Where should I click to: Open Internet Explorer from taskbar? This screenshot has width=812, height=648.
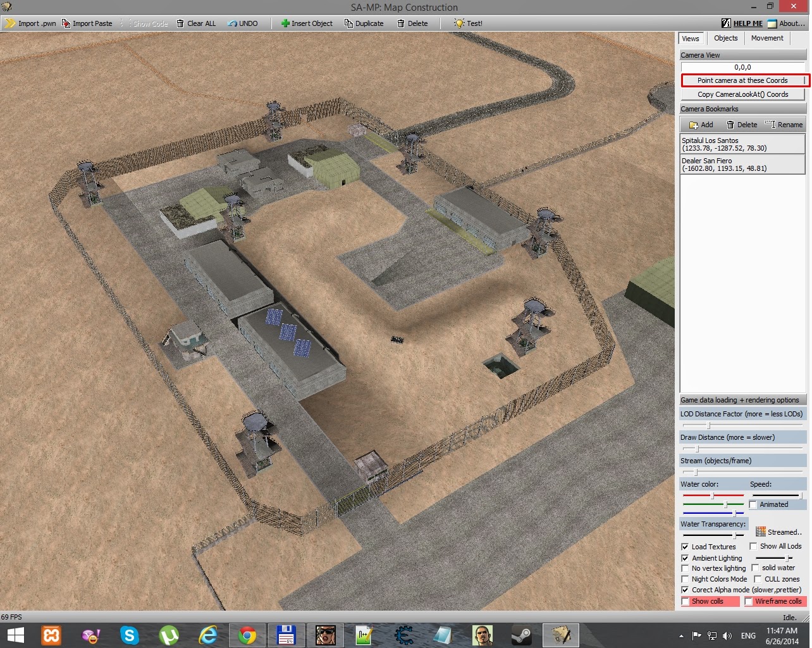click(208, 635)
